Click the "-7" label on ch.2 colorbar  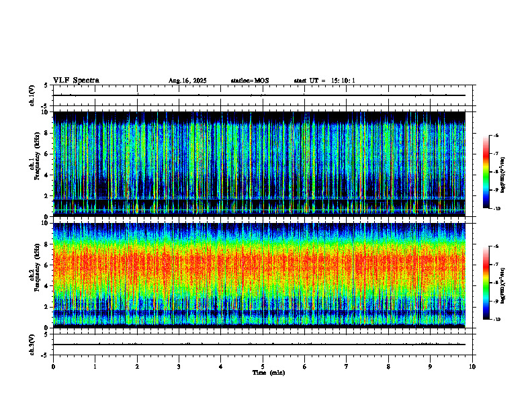pyautogui.click(x=496, y=265)
